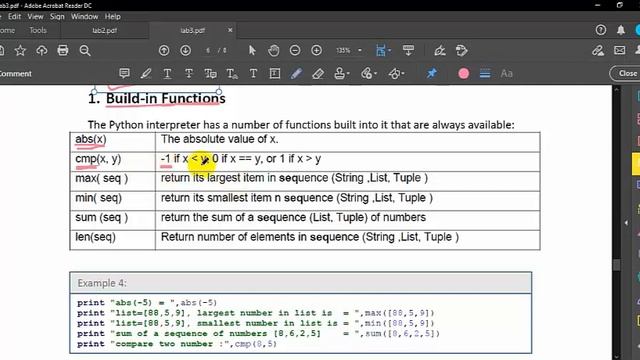Image resolution: width=640 pixels, height=360 pixels.
Task: Select the arrow selection tool
Action: tap(252, 51)
